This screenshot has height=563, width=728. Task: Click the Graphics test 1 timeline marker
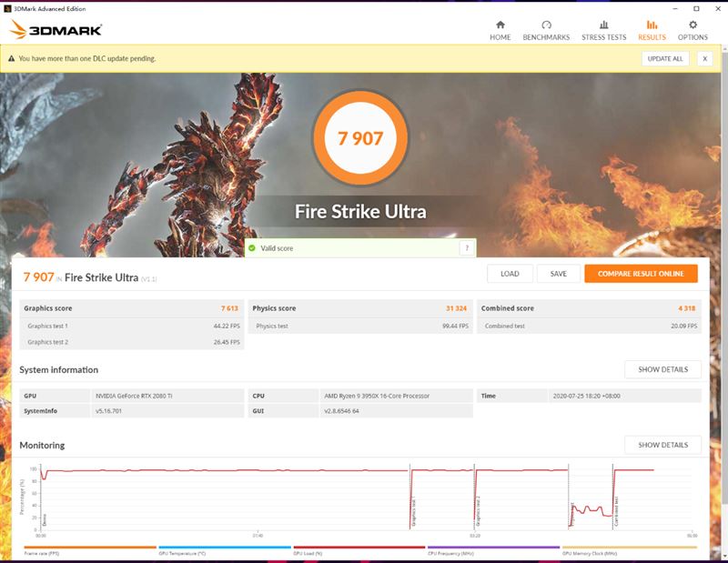pyautogui.click(x=413, y=512)
